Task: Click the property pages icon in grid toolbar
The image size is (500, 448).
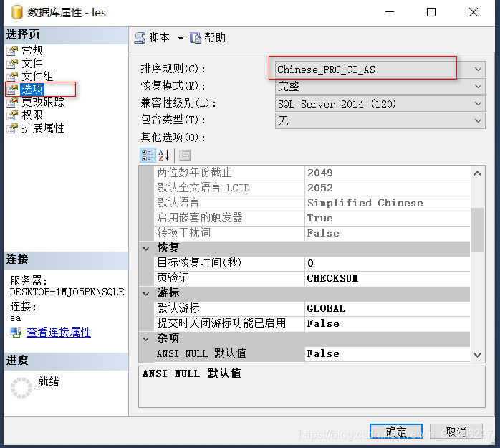Action: click(185, 156)
